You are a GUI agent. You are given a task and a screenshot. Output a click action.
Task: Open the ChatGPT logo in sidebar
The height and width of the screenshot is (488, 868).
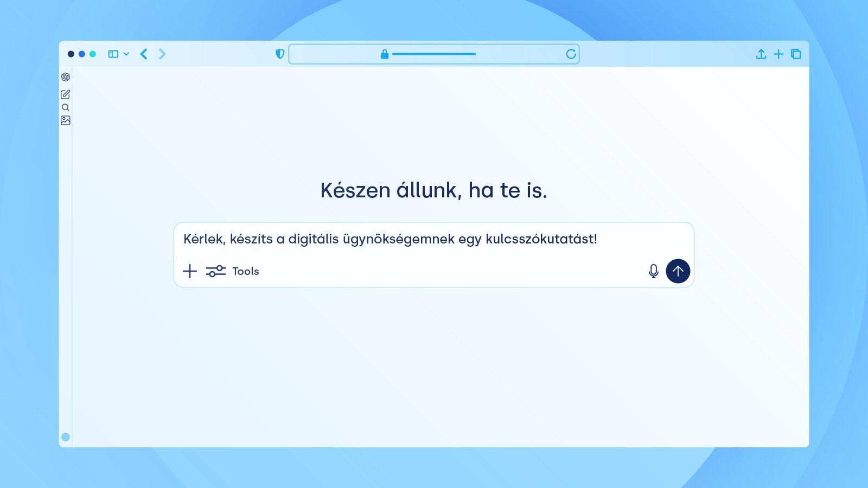point(66,77)
